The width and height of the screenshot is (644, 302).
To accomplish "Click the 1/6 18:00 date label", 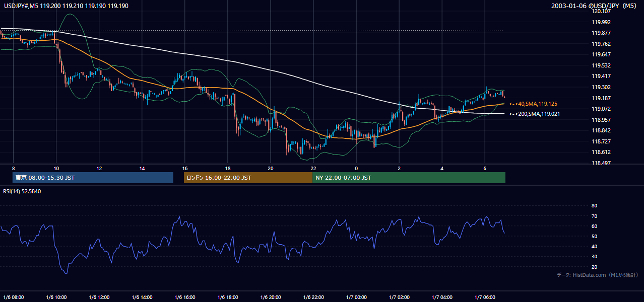I will [x=227, y=297].
